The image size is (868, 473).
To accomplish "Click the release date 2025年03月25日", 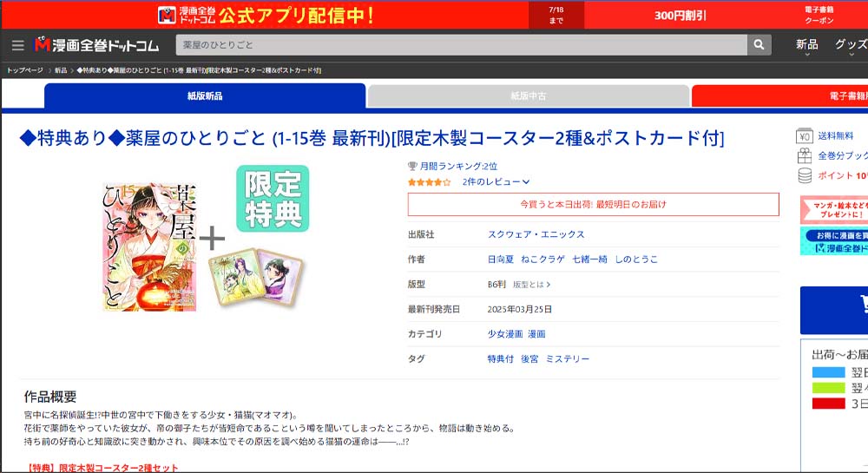I will pyautogui.click(x=519, y=310).
